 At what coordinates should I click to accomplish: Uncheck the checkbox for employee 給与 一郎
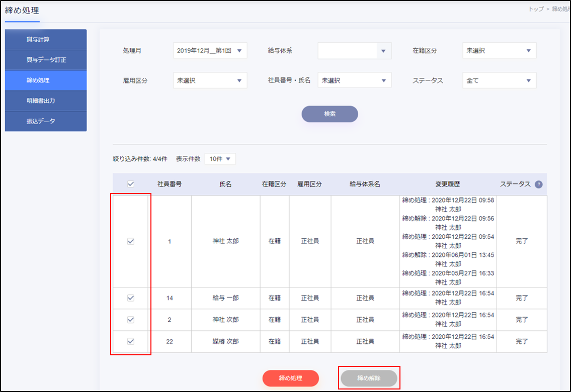coord(131,298)
